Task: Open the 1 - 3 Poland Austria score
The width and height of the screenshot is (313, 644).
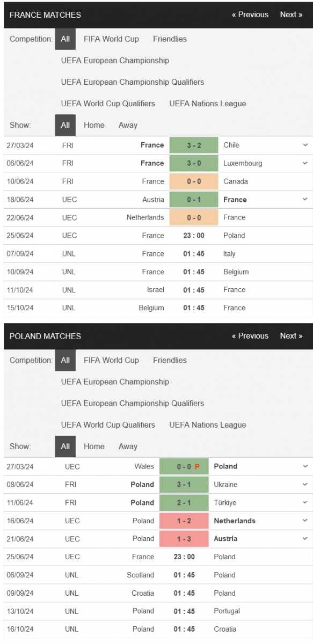Action: [184, 539]
